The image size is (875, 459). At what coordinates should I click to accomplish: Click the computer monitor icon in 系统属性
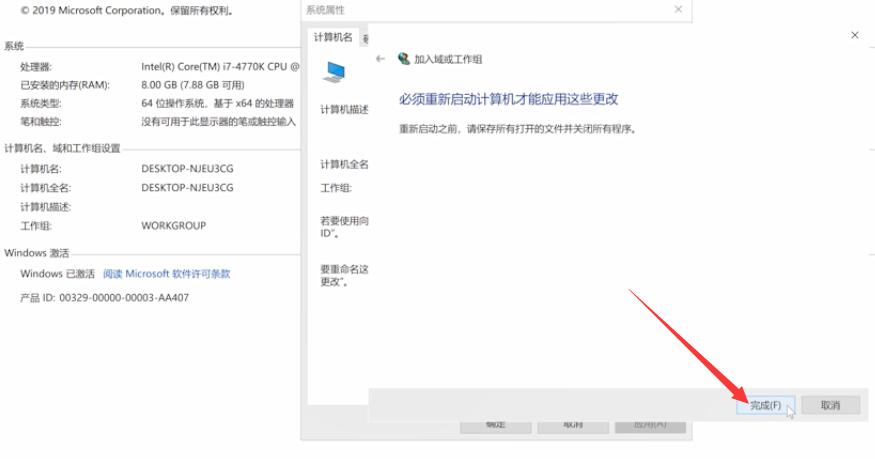[335, 72]
